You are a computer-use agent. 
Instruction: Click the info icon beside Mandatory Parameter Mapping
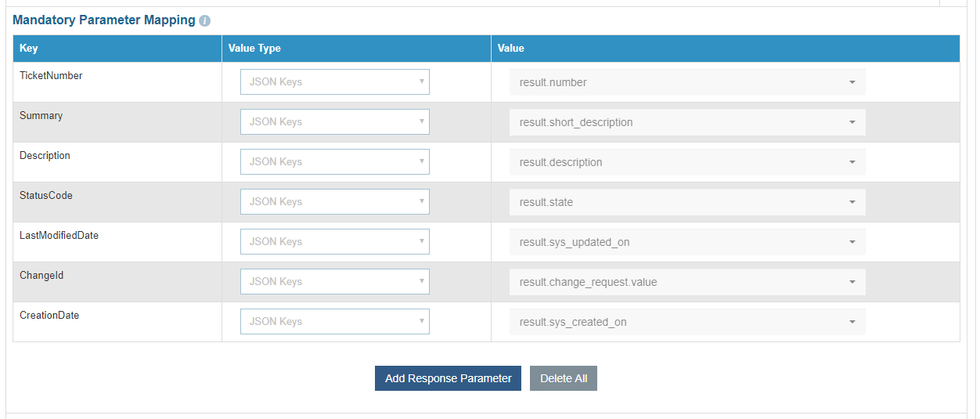tap(205, 21)
